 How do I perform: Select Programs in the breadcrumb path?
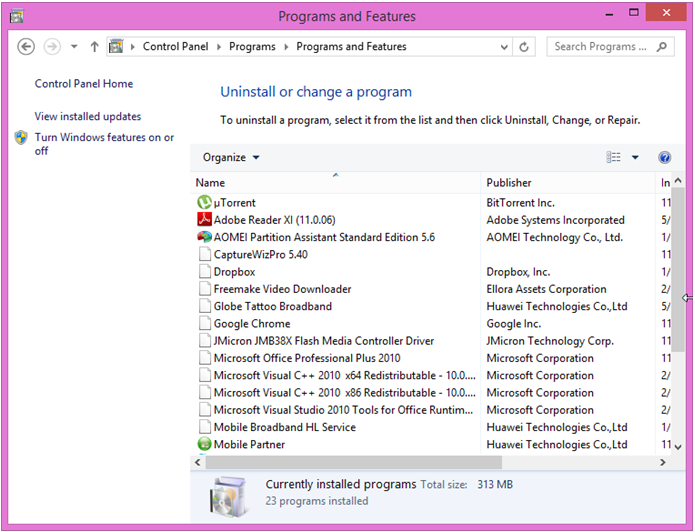[x=252, y=47]
